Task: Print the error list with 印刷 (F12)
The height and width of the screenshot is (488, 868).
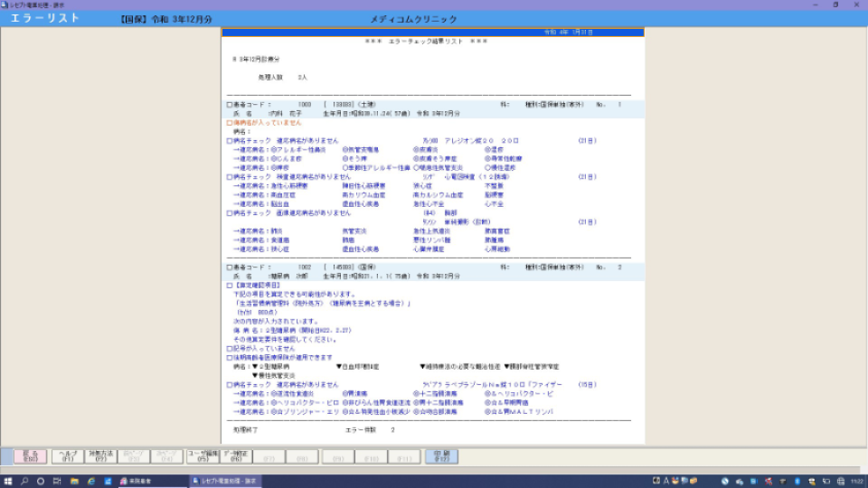Action: click(x=442, y=456)
